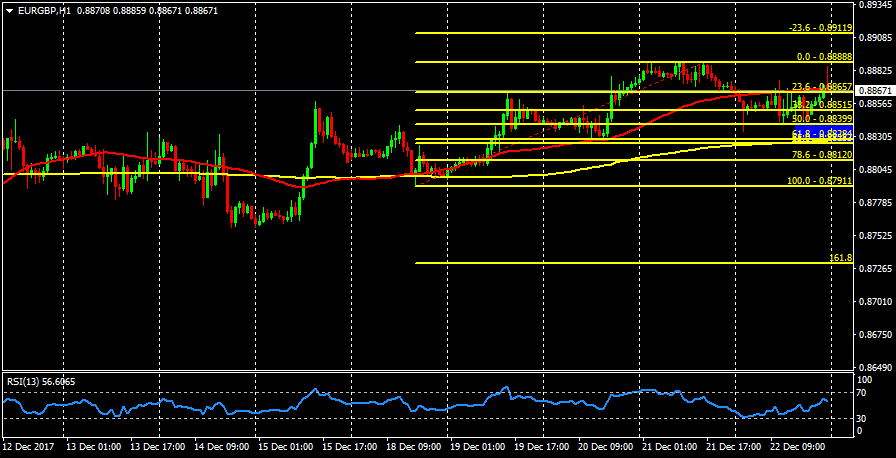Click the 161.8 Fibonacci extension label
Viewport: 896px width, 458px height.
pyautogui.click(x=840, y=258)
